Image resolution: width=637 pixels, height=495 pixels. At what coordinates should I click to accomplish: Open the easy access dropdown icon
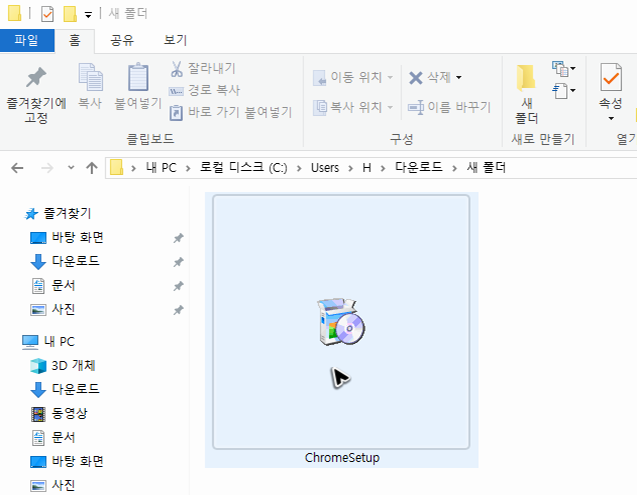[x=563, y=91]
